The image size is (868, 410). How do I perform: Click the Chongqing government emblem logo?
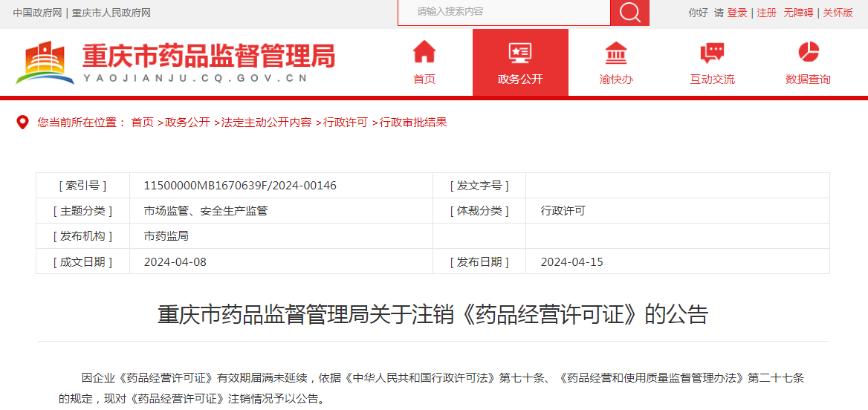click(x=45, y=62)
